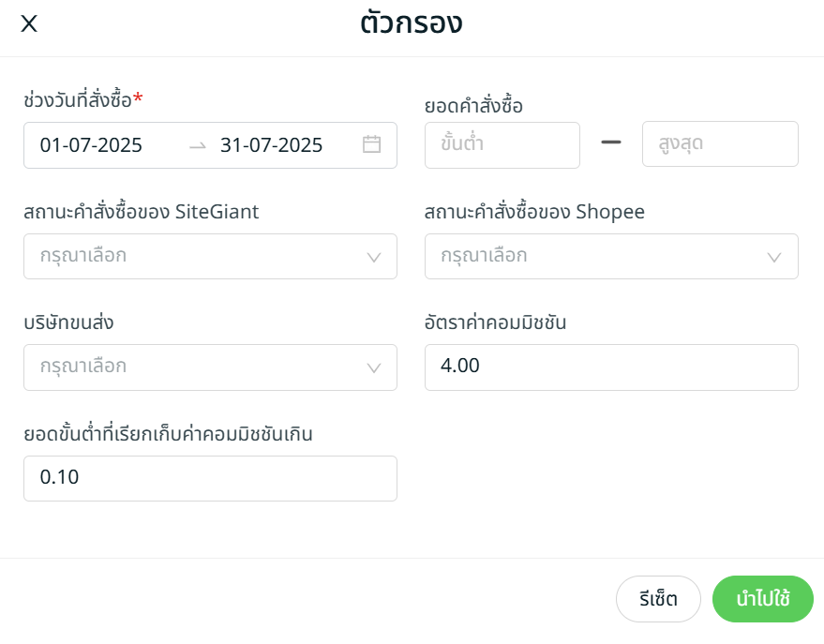824x644 pixels.
Task: Click the start date 01-07-2025
Action: click(x=91, y=145)
